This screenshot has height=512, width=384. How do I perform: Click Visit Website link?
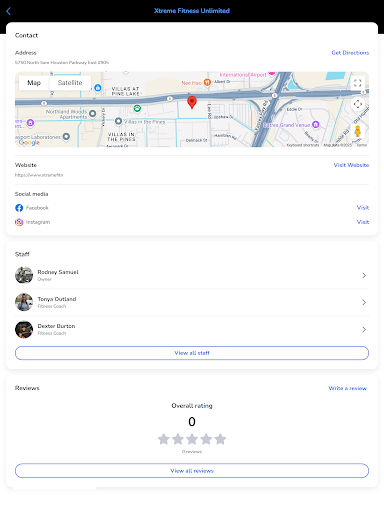tap(351, 165)
